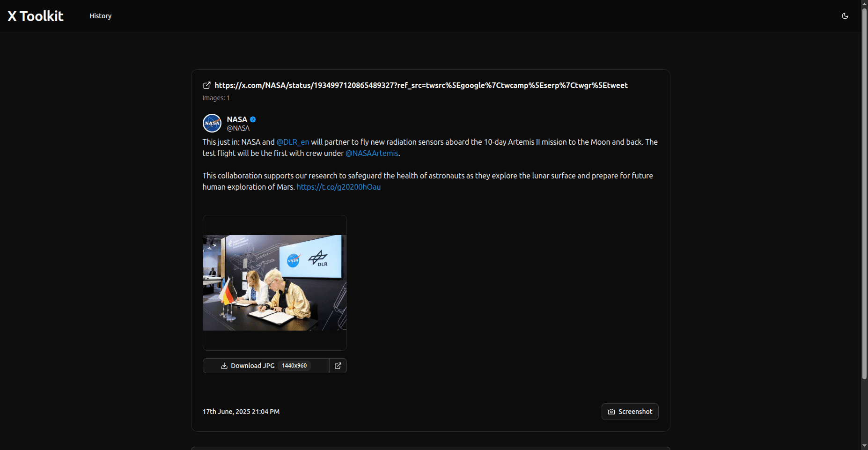Click the blue verified badge next to NASA
868x450 pixels.
[x=253, y=119]
